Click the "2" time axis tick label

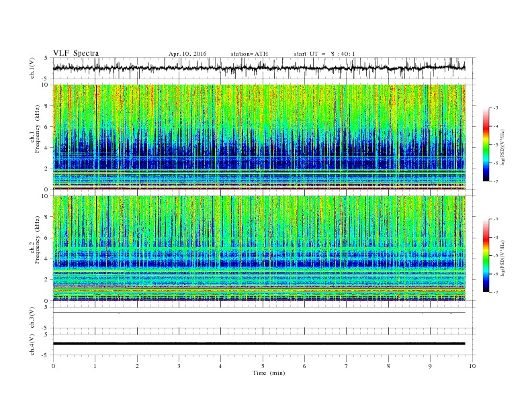pyautogui.click(x=137, y=366)
